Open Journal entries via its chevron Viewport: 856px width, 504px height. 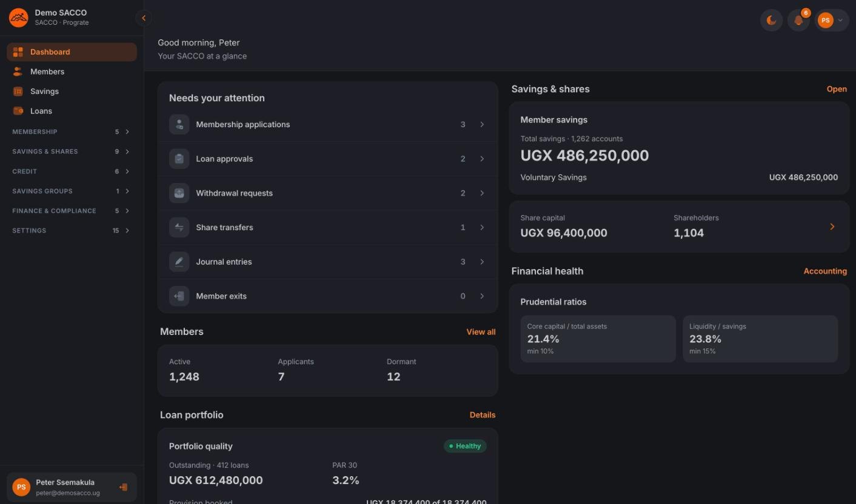[x=482, y=262]
